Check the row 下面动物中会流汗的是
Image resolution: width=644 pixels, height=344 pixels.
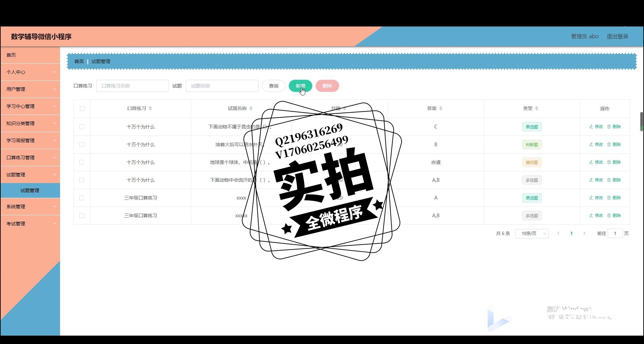pos(82,180)
